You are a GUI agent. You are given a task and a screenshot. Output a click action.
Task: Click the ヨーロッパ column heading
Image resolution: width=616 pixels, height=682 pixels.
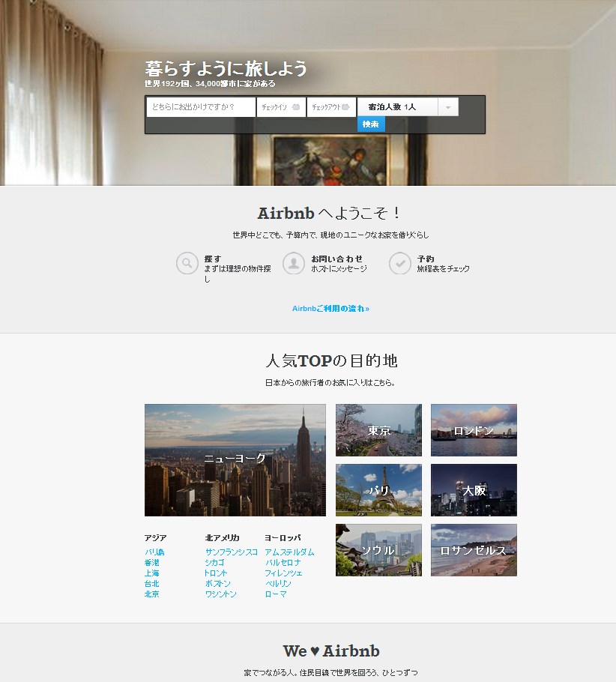pyautogui.click(x=283, y=537)
